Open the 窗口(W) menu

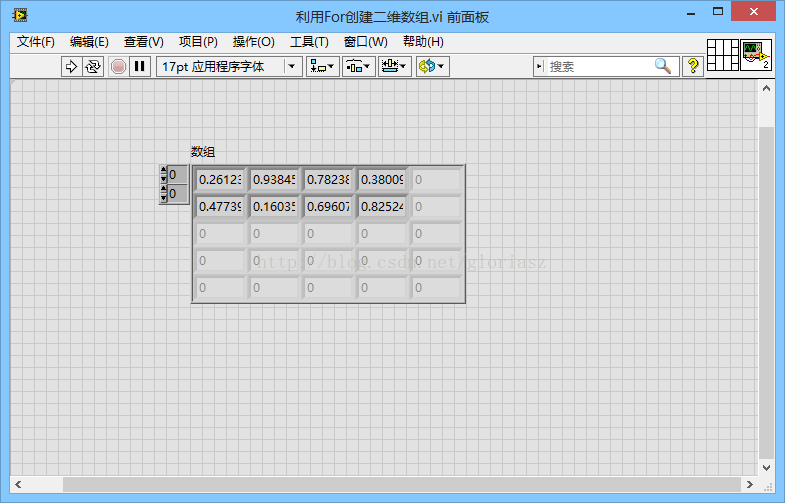click(365, 42)
